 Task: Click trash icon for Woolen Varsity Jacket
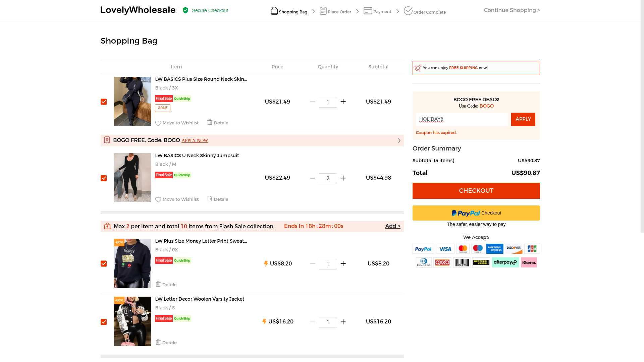pos(158,342)
